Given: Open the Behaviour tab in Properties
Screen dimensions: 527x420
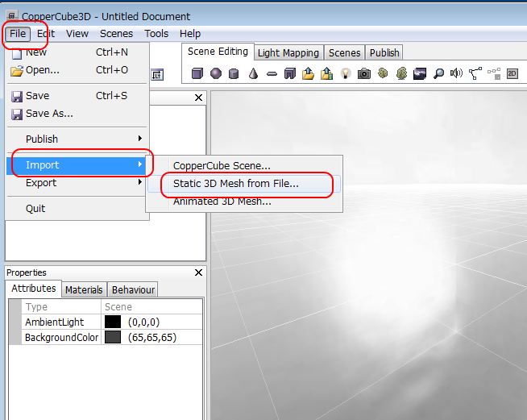Looking at the screenshot, I should [x=133, y=290].
